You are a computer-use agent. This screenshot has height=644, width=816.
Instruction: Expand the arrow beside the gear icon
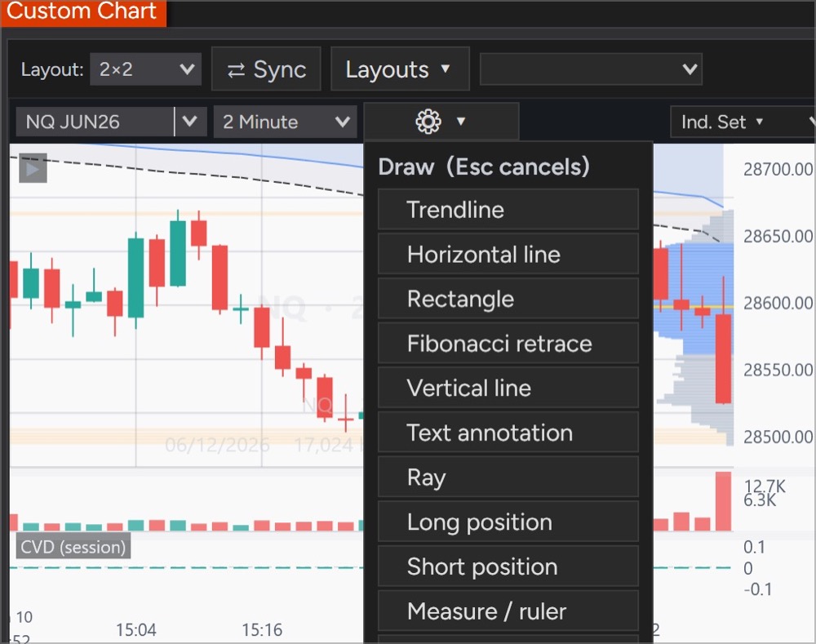[460, 122]
